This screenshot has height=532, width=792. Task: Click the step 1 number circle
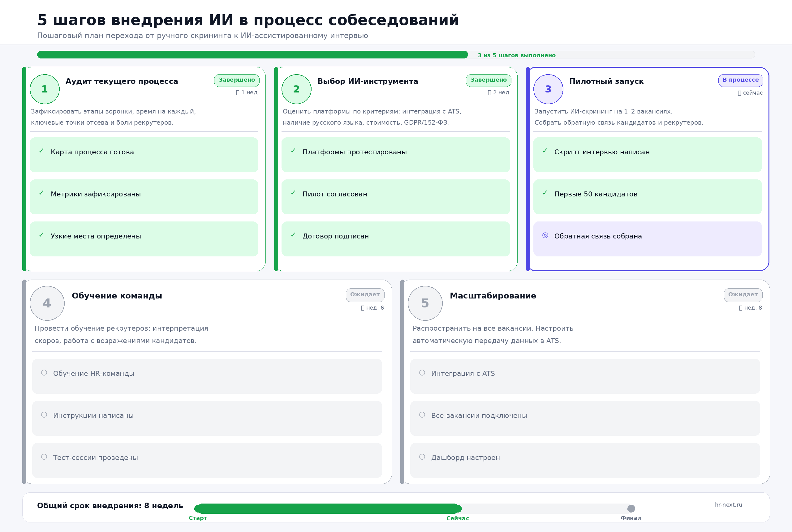tap(45, 89)
